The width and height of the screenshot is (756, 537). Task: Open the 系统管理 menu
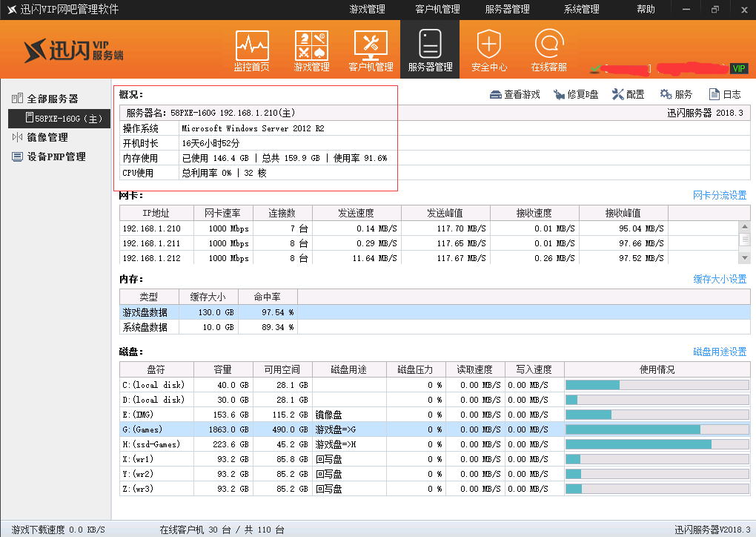[582, 9]
